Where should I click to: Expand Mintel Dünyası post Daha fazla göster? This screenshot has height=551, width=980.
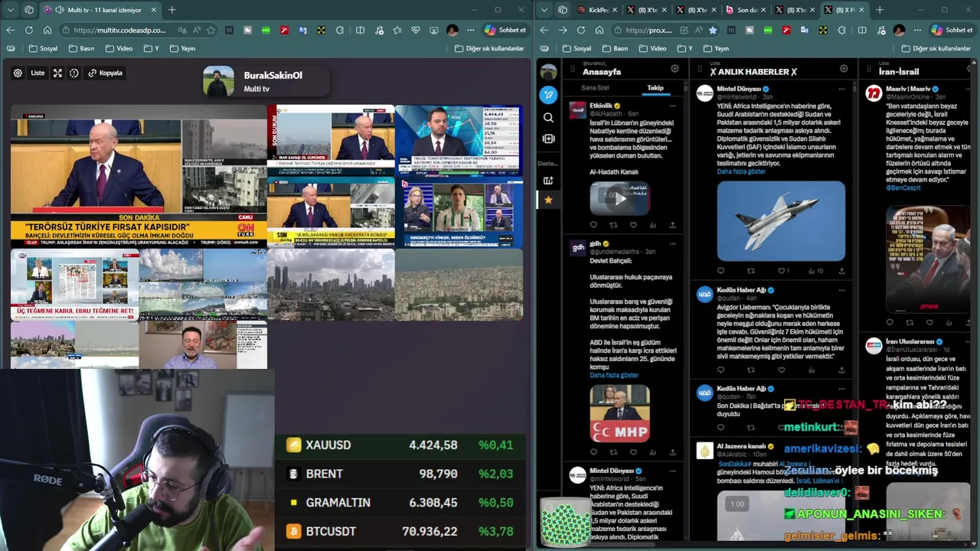pyautogui.click(x=741, y=171)
